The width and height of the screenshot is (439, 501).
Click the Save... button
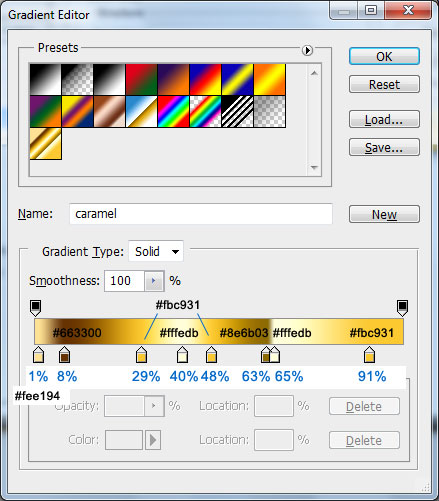pyautogui.click(x=384, y=147)
